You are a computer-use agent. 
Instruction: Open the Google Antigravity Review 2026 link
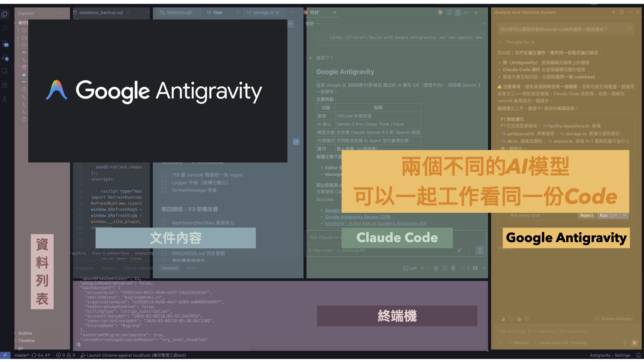(x=357, y=217)
